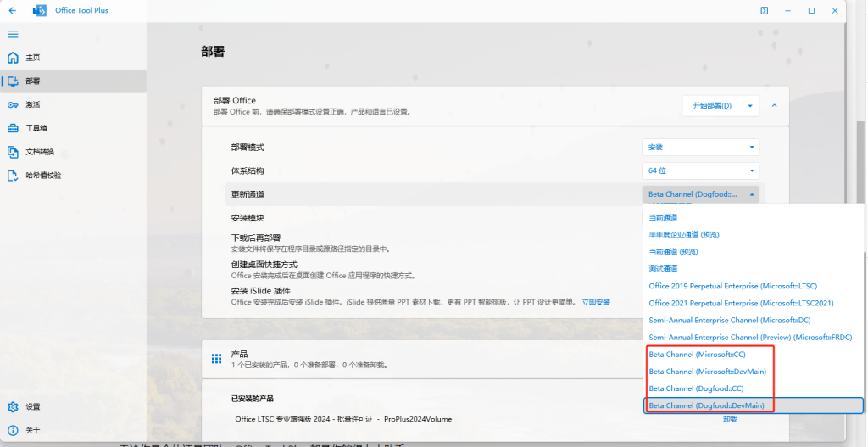The width and height of the screenshot is (868, 447).
Task: Click the 下载后再部署 setting label
Action: click(256, 238)
